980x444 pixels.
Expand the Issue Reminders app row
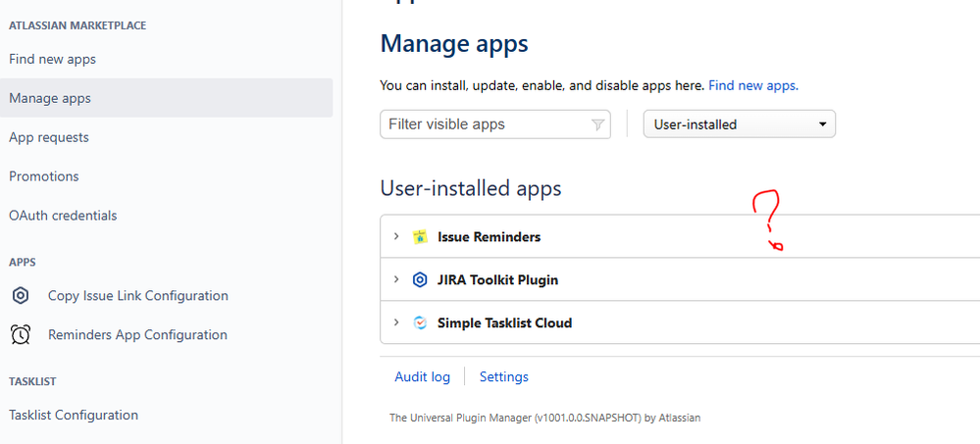(395, 236)
